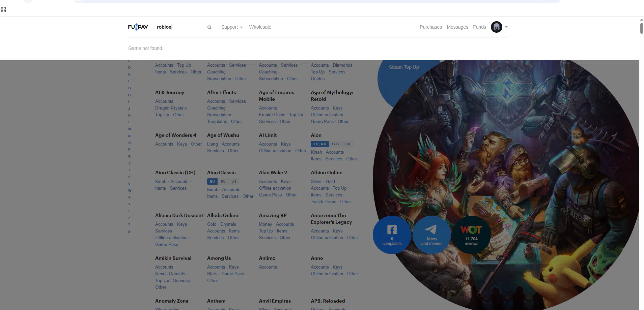
Task: Click the FunPay logo
Action: coord(138,27)
